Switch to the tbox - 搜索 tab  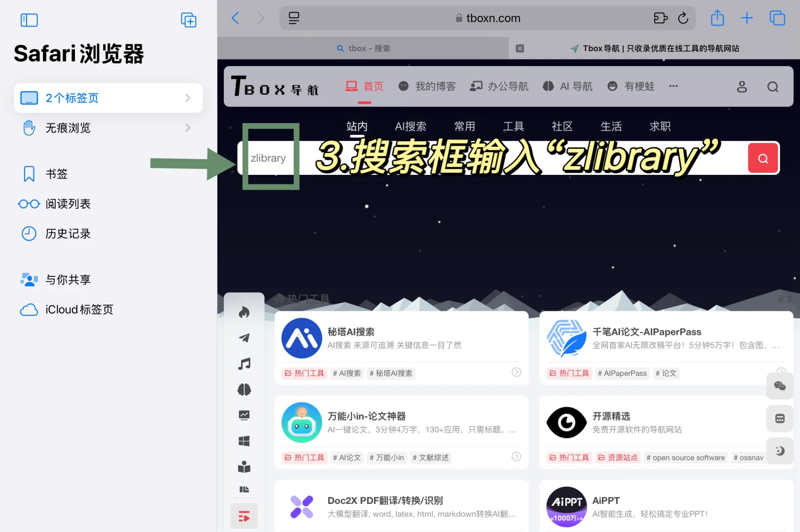363,48
